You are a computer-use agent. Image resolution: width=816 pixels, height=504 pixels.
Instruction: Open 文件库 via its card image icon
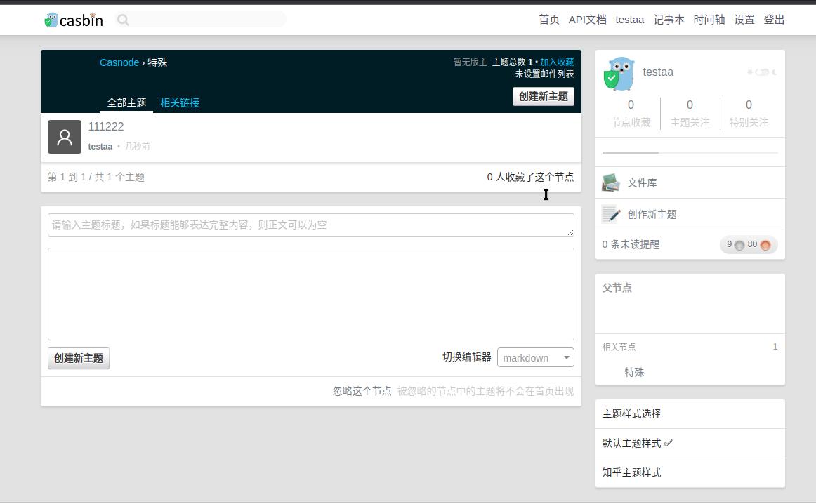pos(612,182)
